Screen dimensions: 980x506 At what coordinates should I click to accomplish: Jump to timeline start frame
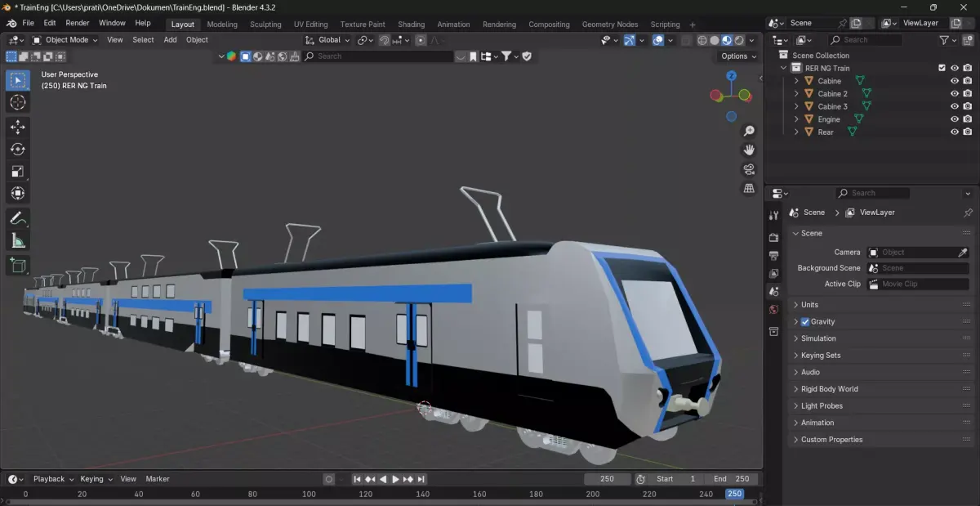[357, 479]
